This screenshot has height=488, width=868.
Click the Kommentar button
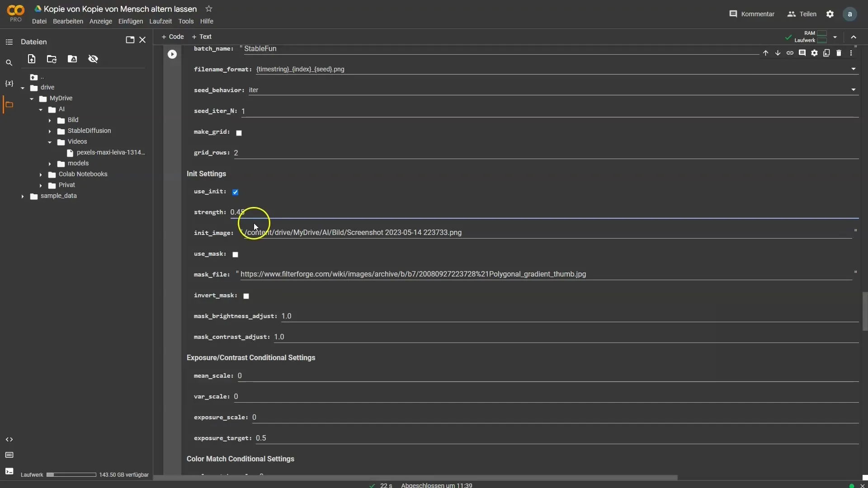point(752,14)
